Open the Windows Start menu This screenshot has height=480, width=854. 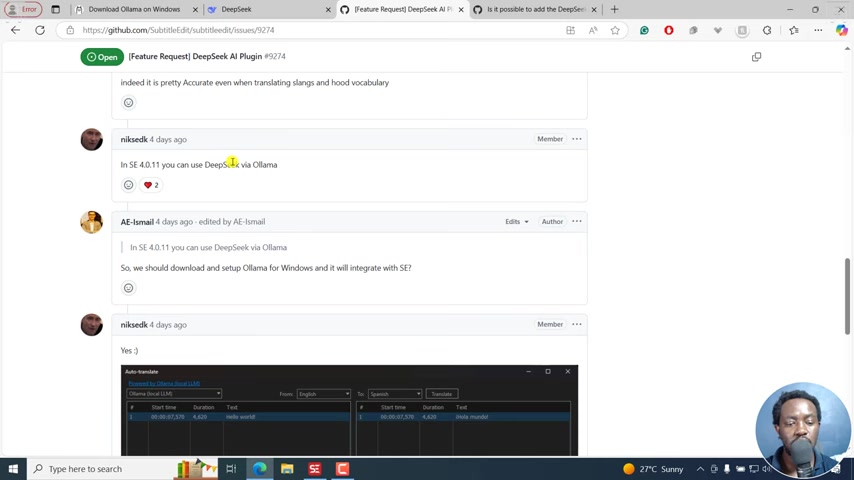[x=13, y=469]
